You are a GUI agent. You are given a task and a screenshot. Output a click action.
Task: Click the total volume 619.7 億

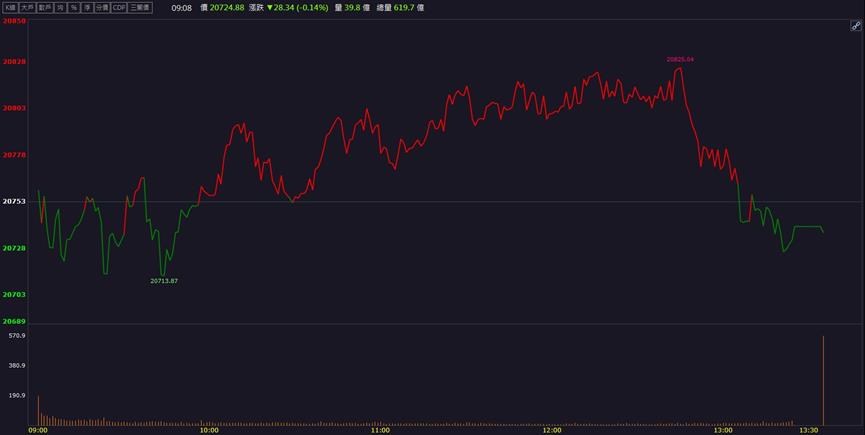point(409,8)
